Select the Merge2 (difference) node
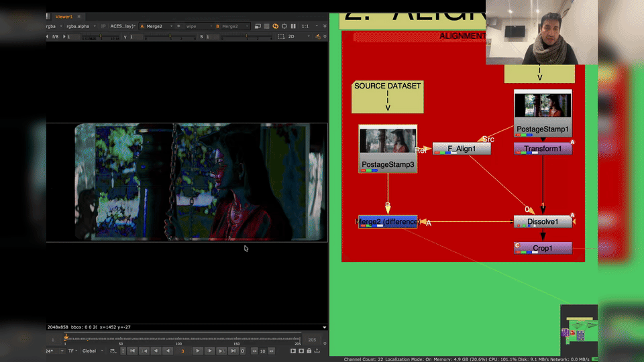 [388, 222]
